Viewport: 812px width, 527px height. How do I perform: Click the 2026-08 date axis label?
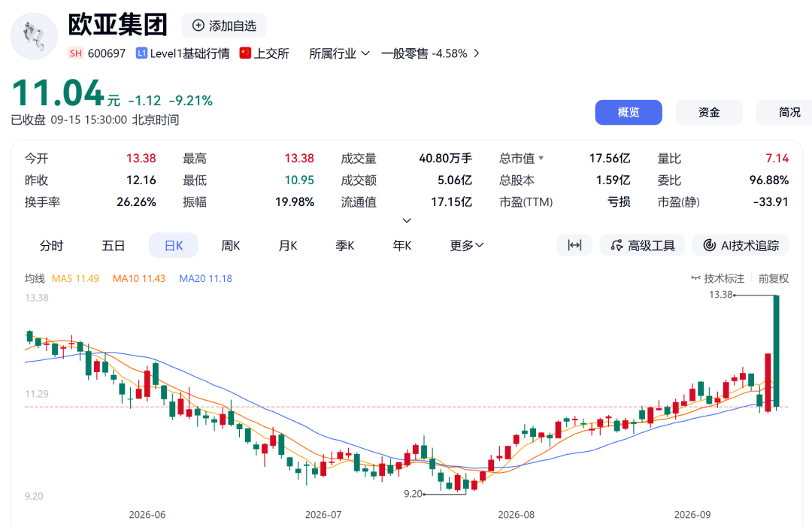point(517,514)
